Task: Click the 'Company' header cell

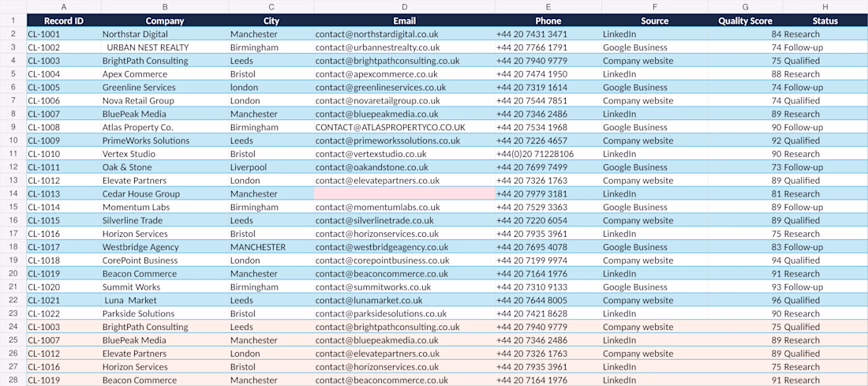Action: [x=165, y=21]
